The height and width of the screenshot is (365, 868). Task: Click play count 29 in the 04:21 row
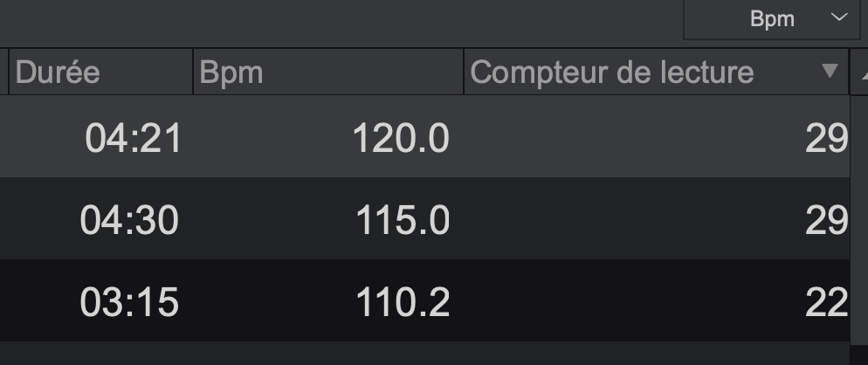coord(826,138)
